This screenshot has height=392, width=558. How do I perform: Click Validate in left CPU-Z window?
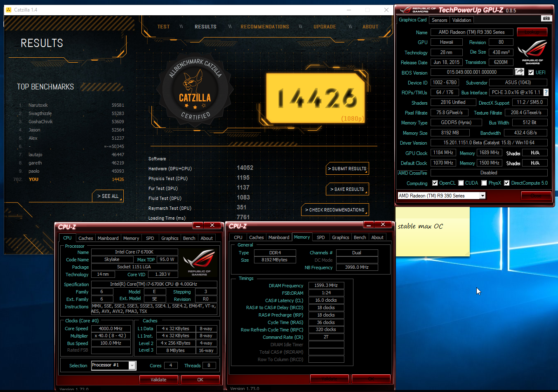click(x=158, y=380)
